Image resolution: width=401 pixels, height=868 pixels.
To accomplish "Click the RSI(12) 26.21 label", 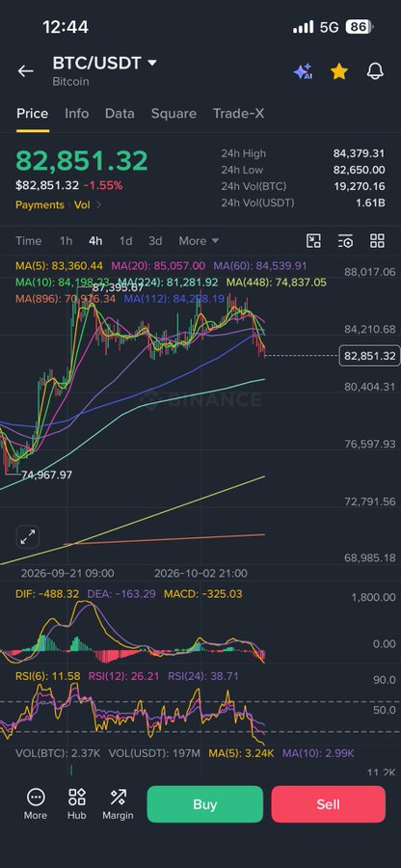I will tap(124, 676).
